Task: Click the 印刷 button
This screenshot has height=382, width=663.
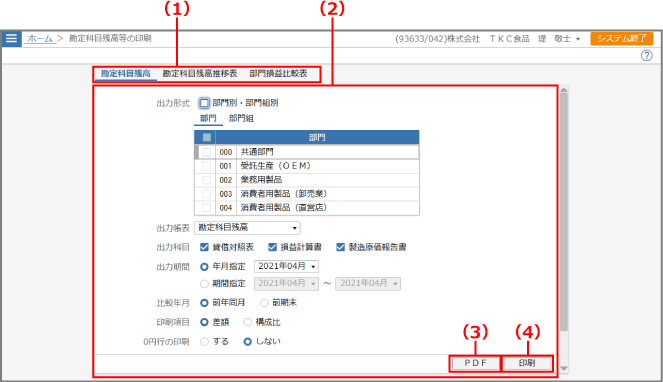Action: (x=527, y=363)
